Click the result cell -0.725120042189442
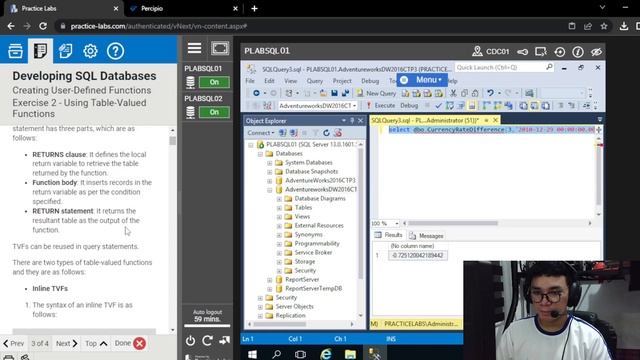This screenshot has width=640, height=360. point(418,256)
